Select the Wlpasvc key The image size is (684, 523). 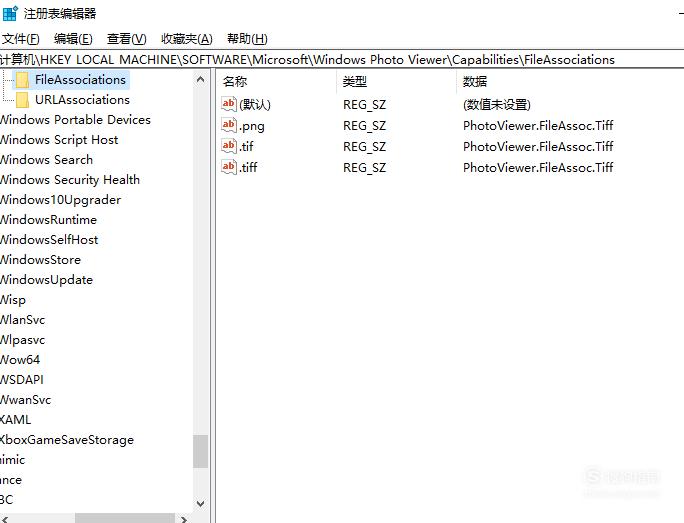click(23, 340)
